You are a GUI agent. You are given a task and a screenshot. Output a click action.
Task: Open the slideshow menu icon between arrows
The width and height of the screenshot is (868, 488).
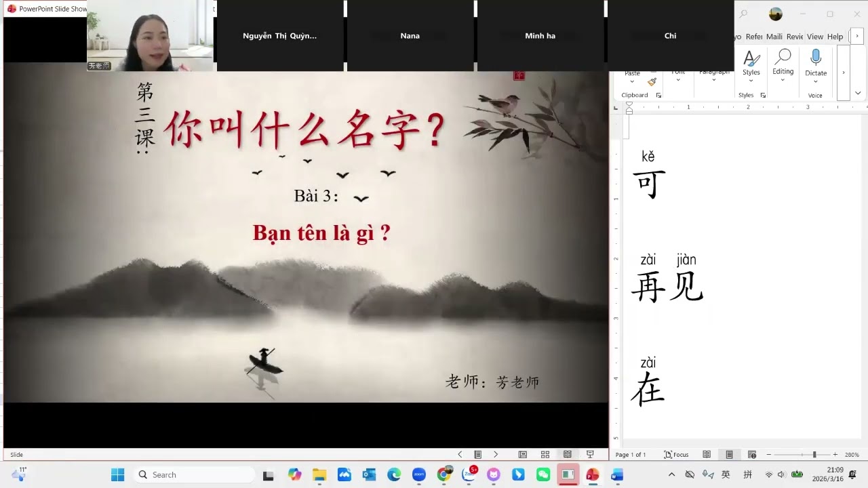(x=477, y=454)
